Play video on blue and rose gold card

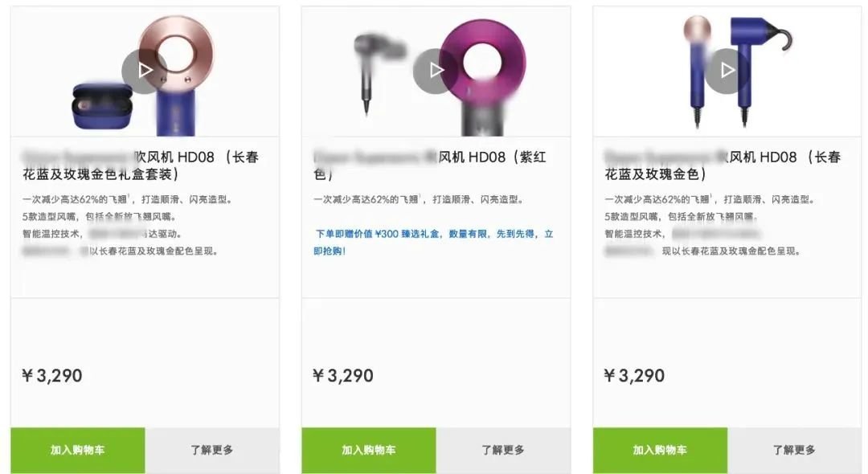coord(727,71)
